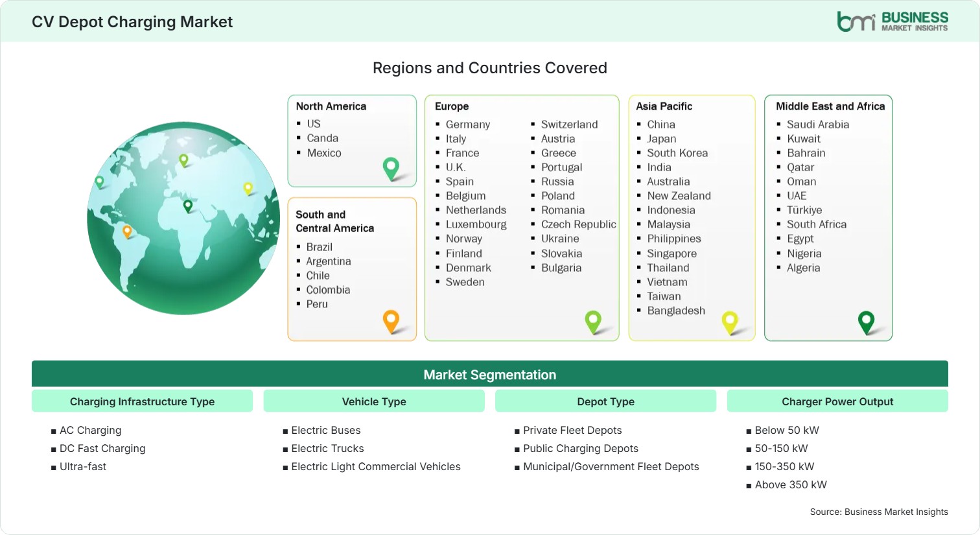Click the South Korea entry
Screen dimensions: 980x535
click(x=677, y=153)
